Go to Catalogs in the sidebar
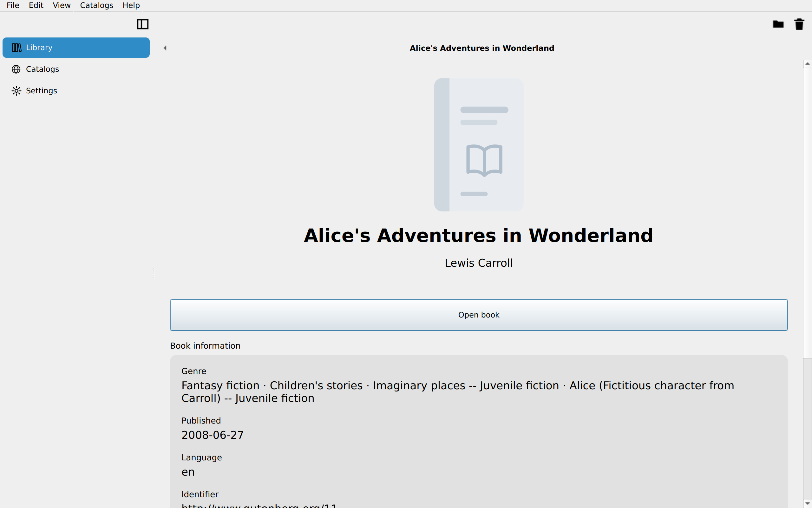The image size is (812, 508). coord(76,69)
